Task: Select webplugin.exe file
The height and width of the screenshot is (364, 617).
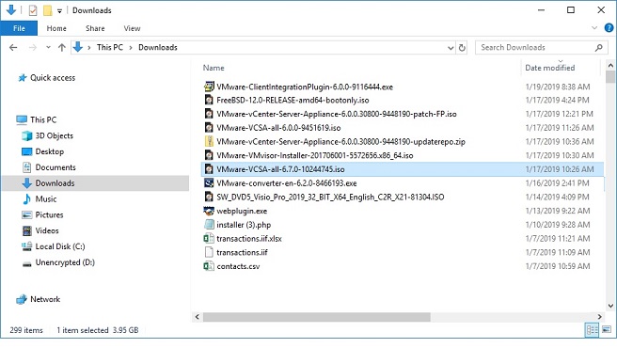Action: 242,211
